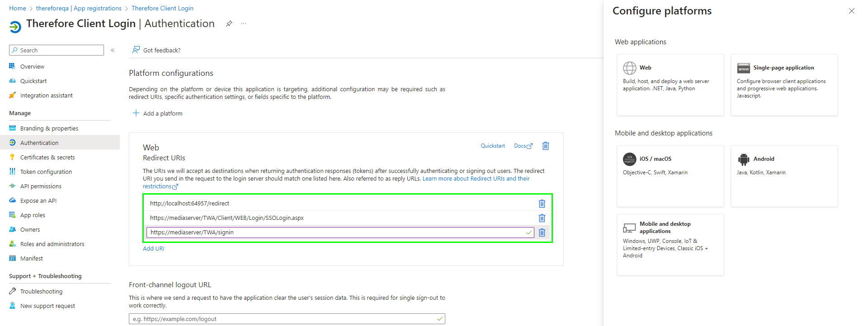Open the Web Quickstart link
This screenshot has height=326, width=868.
pos(493,146)
